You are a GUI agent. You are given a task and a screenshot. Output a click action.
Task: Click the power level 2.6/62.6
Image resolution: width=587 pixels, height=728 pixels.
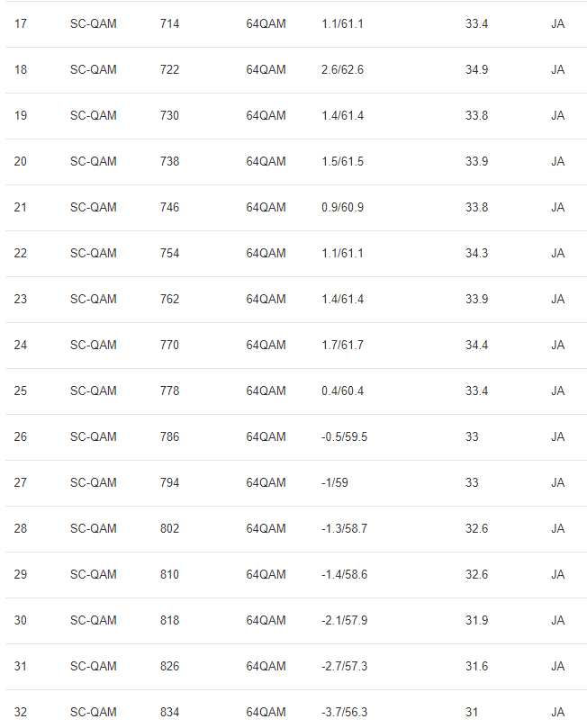pyautogui.click(x=342, y=69)
